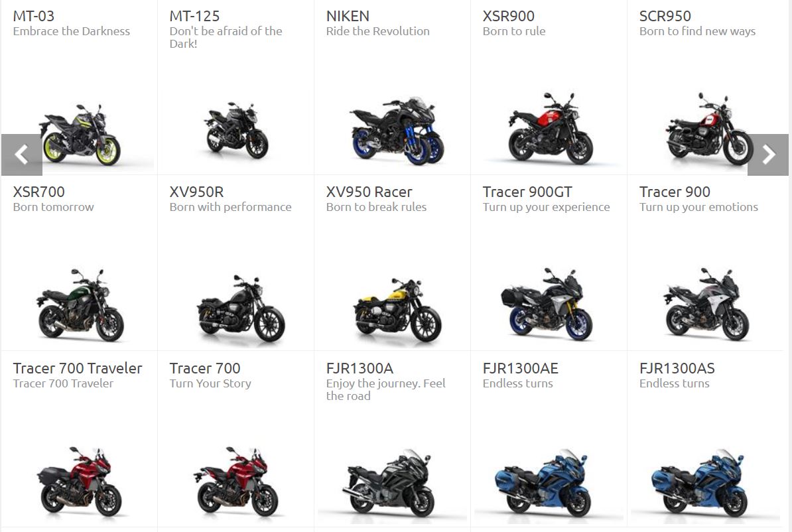Open the XSR900 Born to rule link
This screenshot has height=532, width=792.
click(513, 31)
